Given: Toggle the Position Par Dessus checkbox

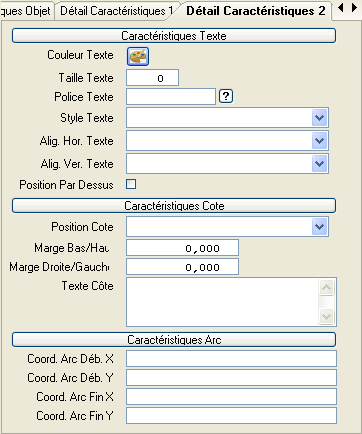Looking at the screenshot, I should coord(131,184).
